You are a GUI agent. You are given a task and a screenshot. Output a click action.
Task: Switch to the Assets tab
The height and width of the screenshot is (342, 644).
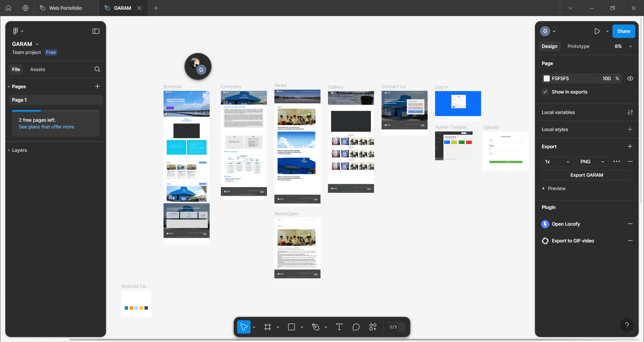pyautogui.click(x=38, y=69)
